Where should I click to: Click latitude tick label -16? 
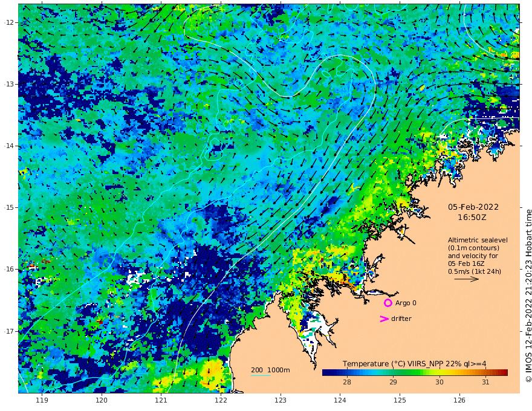9,269
